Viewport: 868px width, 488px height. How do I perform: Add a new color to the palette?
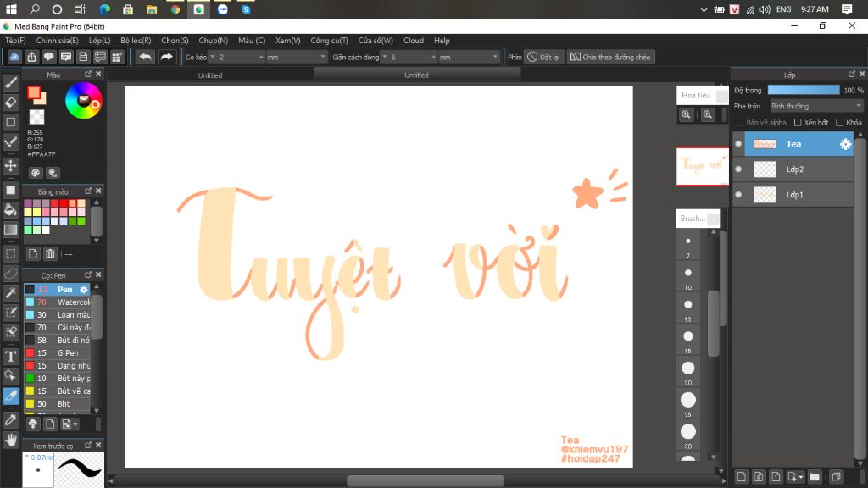[33, 254]
